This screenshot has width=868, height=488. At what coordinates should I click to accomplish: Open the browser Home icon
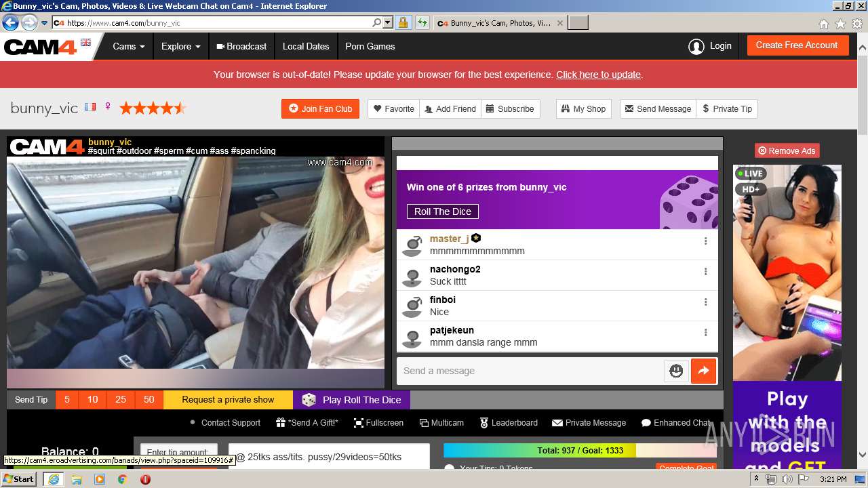coord(823,24)
